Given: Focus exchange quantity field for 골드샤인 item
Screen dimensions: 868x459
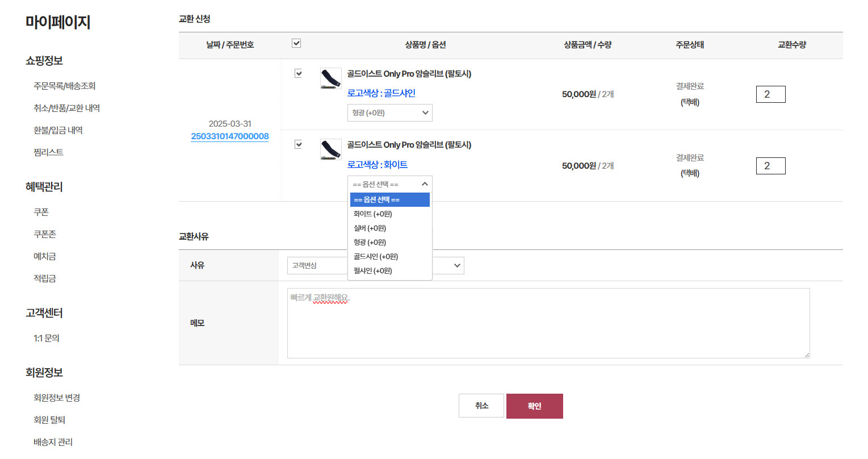Looking at the screenshot, I should pos(771,94).
